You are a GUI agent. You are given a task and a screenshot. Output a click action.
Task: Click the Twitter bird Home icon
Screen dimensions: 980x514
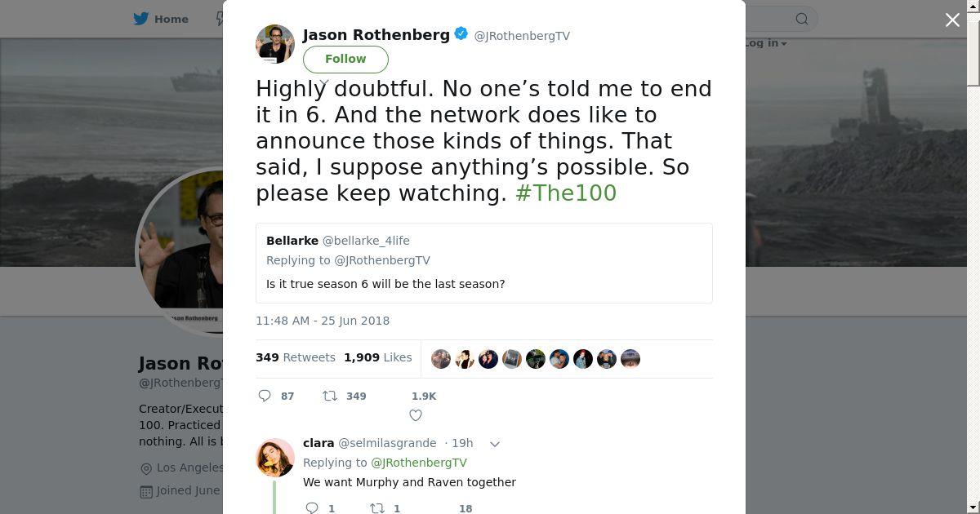141,19
